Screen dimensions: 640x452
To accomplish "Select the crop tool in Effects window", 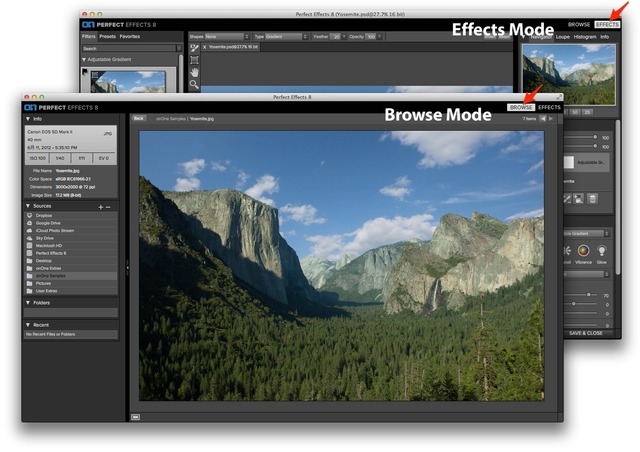I will [x=194, y=60].
